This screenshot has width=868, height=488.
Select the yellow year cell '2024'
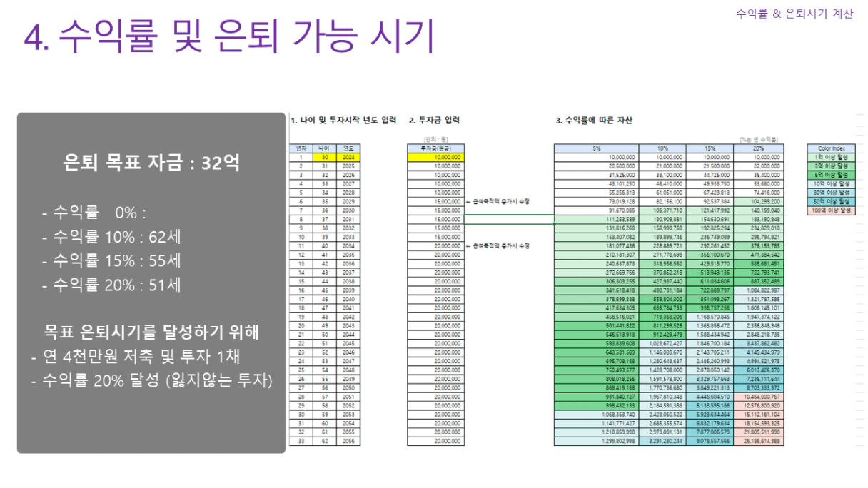[348, 156]
